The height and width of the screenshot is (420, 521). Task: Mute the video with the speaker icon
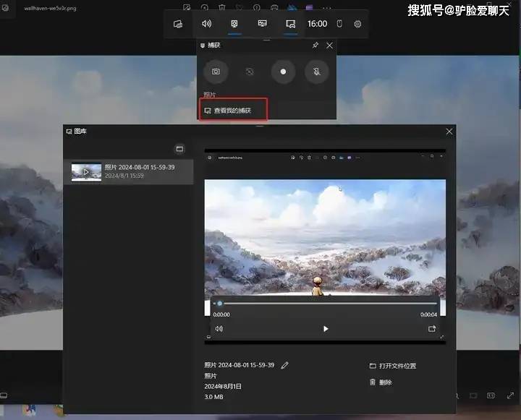pyautogui.click(x=219, y=329)
